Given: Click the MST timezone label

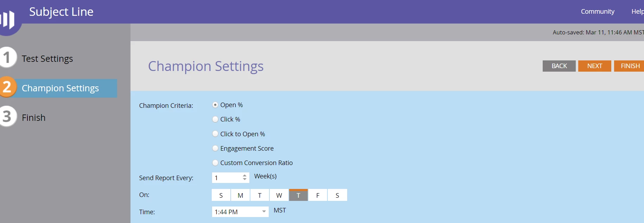Looking at the screenshot, I should click(280, 210).
